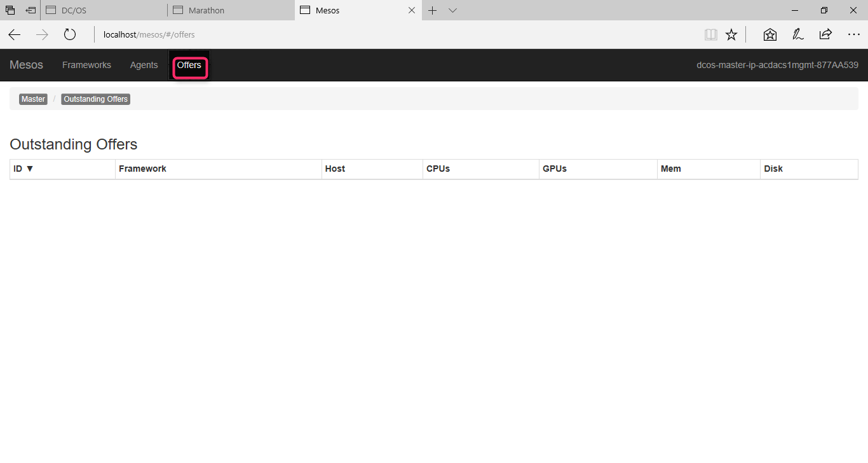Screen dimensions: 868x463
Task: Sort table by ID column
Action: [x=62, y=169]
